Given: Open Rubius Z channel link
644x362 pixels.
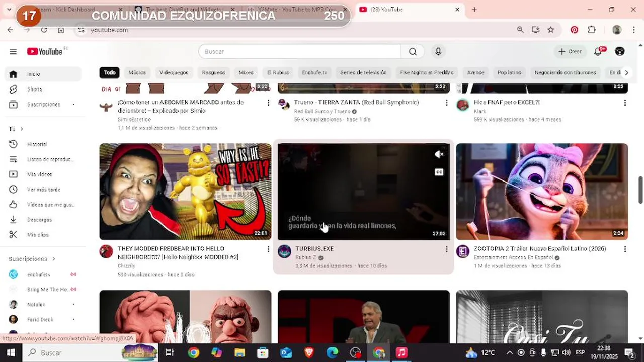Looking at the screenshot, I should coord(306,257).
